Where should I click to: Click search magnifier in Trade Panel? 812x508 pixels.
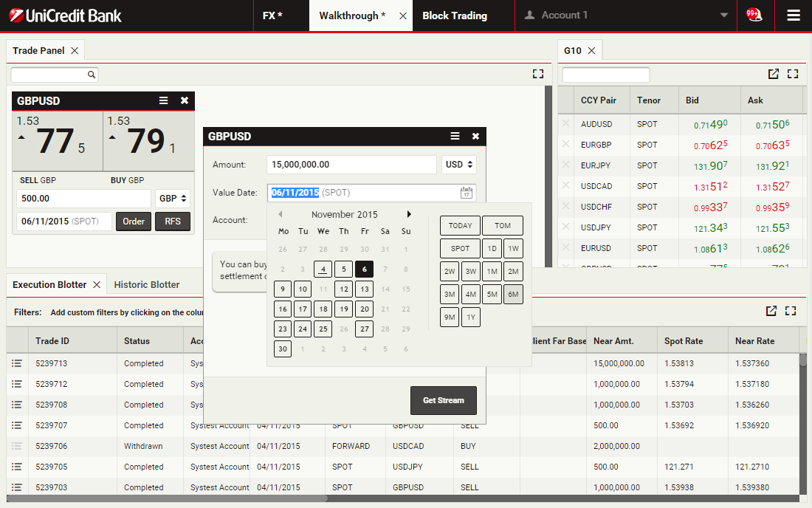[x=92, y=75]
